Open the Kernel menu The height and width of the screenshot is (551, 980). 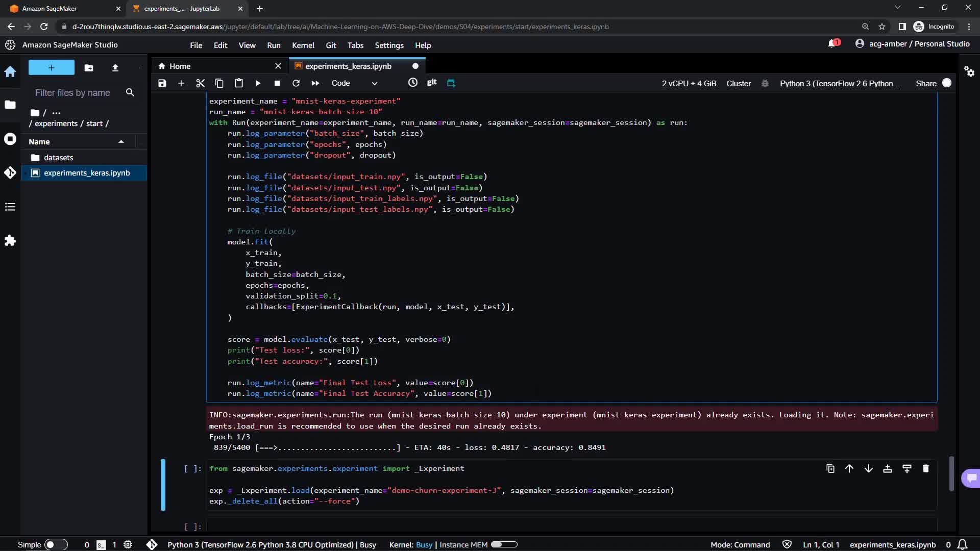point(303,45)
